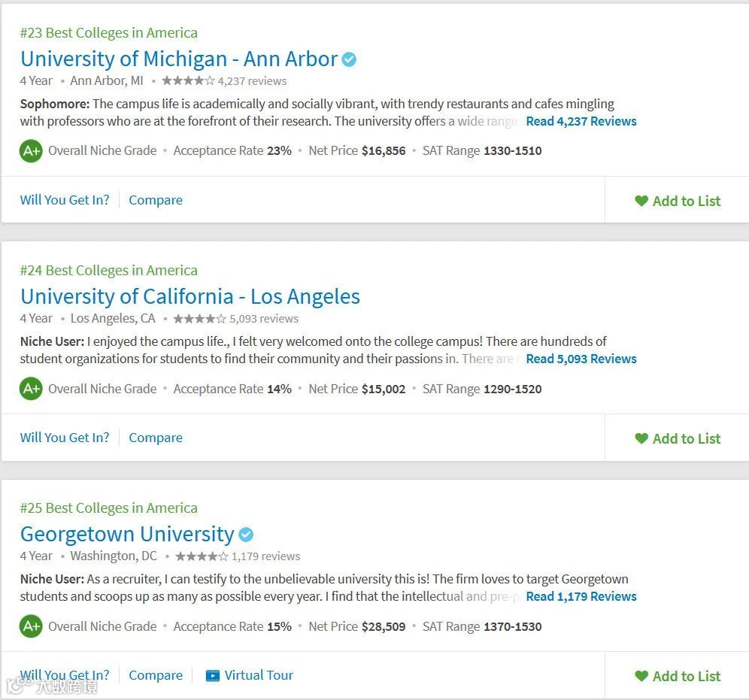Click the Virtual Tour video icon

[x=213, y=675]
